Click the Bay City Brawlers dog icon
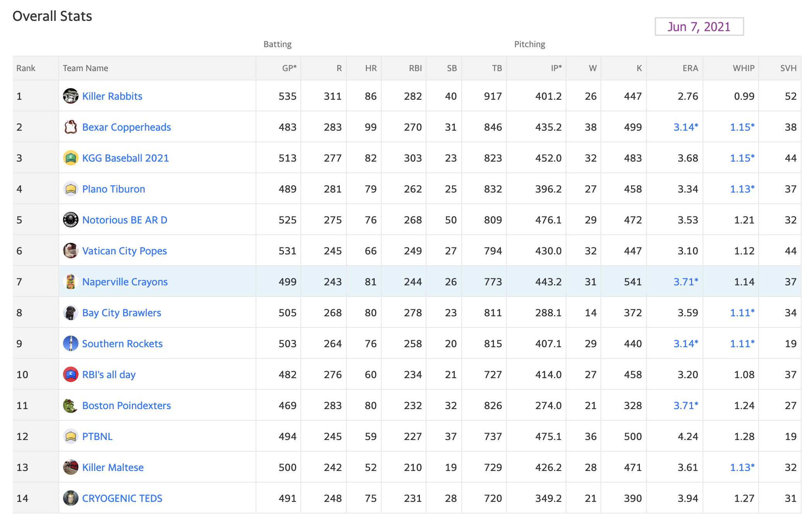The height and width of the screenshot is (522, 812). (x=70, y=312)
